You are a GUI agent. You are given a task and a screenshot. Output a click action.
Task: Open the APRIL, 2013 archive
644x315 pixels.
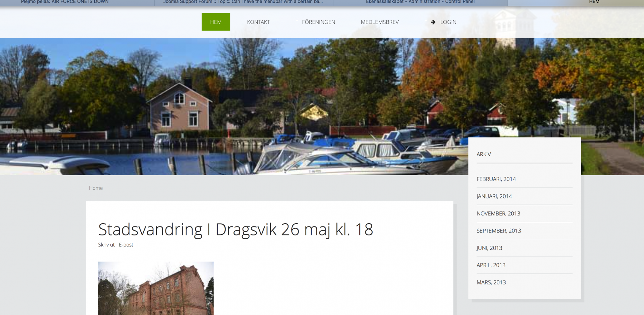pyautogui.click(x=491, y=265)
